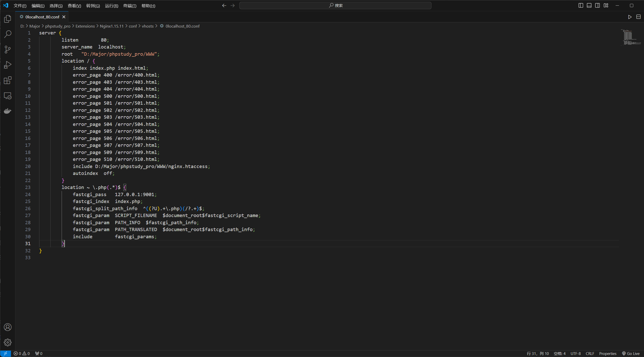Open the Search view in activity bar

coord(8,34)
